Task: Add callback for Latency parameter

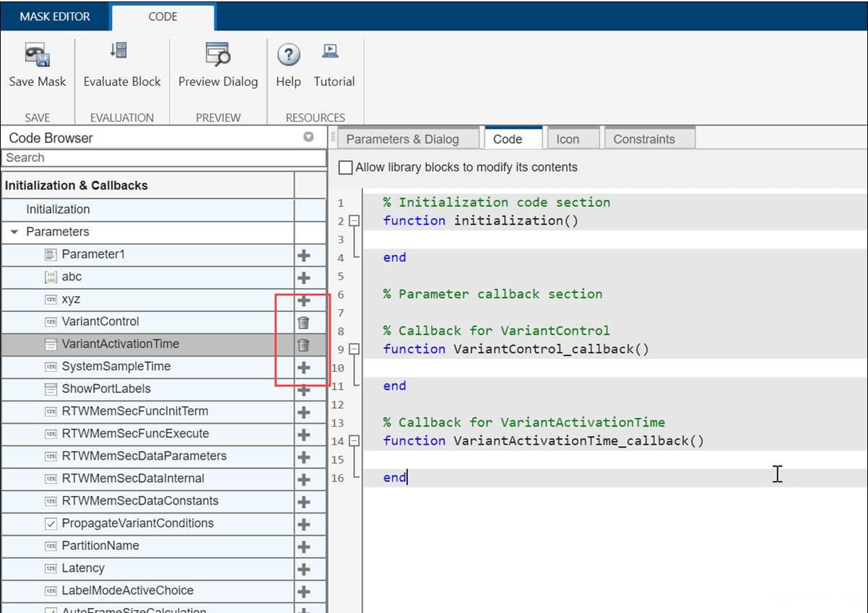Action: tap(304, 569)
